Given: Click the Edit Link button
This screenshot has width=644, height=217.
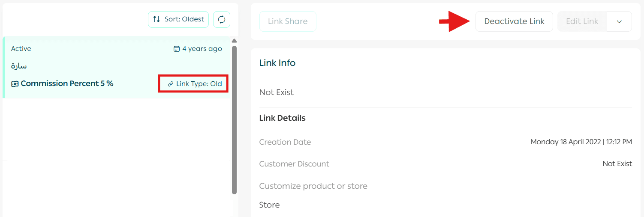Looking at the screenshot, I should [x=582, y=21].
